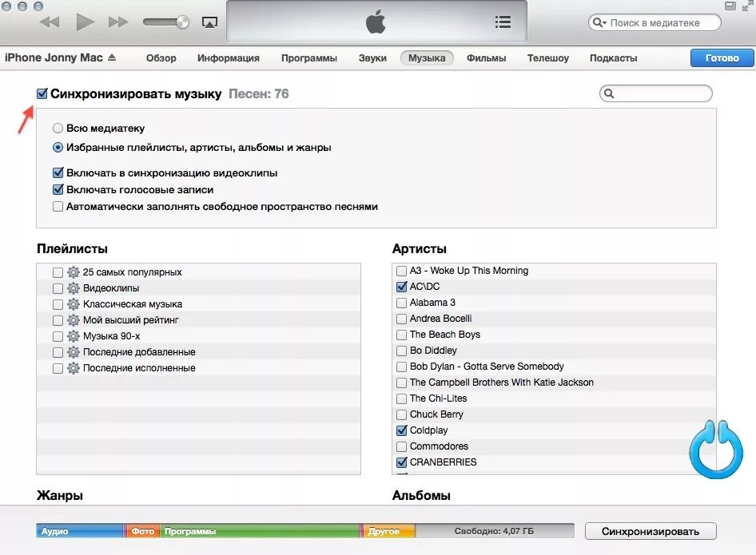The image size is (756, 555).
Task: Enable Автоматически заполнять свободное пространство песнями
Action: [58, 207]
